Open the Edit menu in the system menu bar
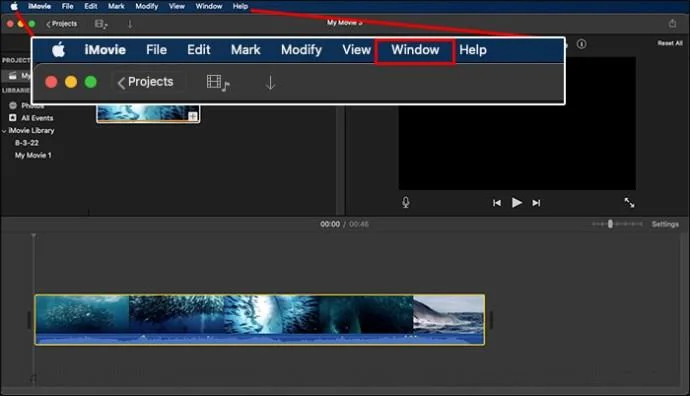The image size is (690, 396). pyautogui.click(x=91, y=6)
